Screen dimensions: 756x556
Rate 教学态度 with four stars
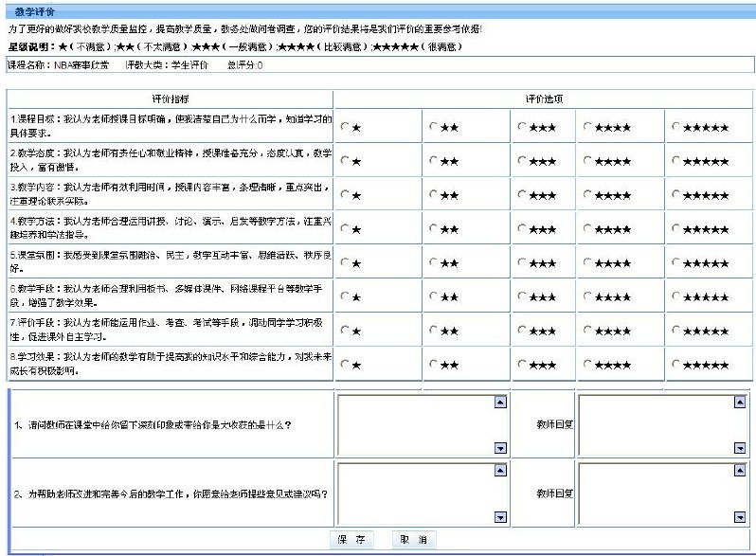(589, 161)
